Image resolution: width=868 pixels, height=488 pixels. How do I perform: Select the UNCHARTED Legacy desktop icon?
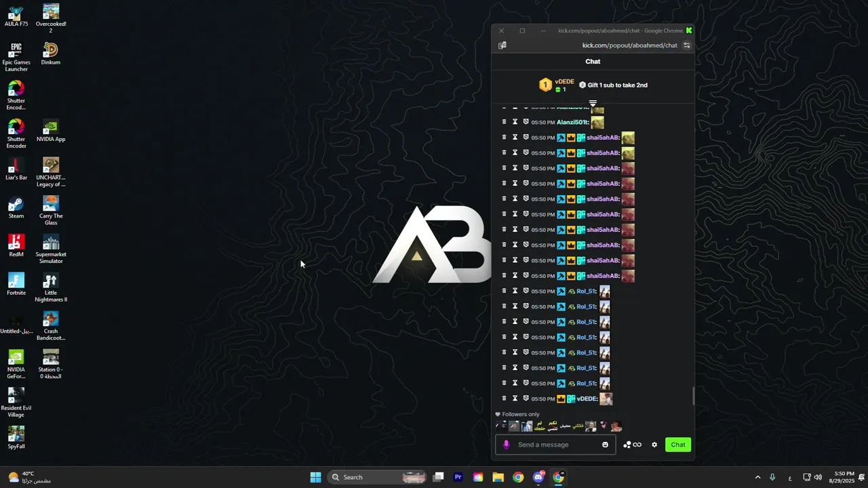pos(51,173)
